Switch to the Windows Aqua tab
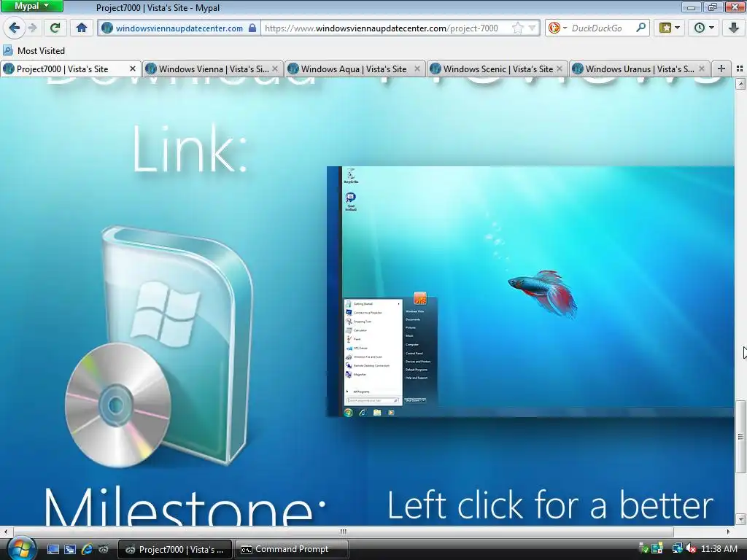Image resolution: width=747 pixels, height=560 pixels. point(355,69)
